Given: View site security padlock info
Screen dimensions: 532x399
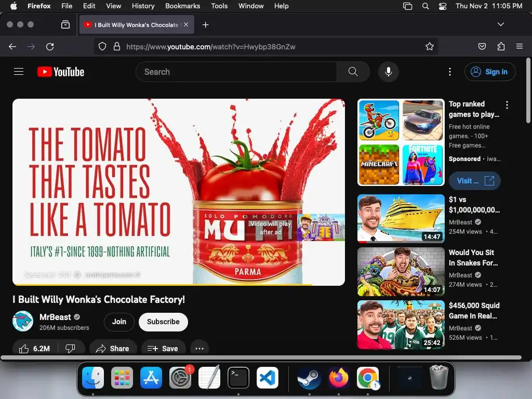Looking at the screenshot, I should (x=117, y=46).
